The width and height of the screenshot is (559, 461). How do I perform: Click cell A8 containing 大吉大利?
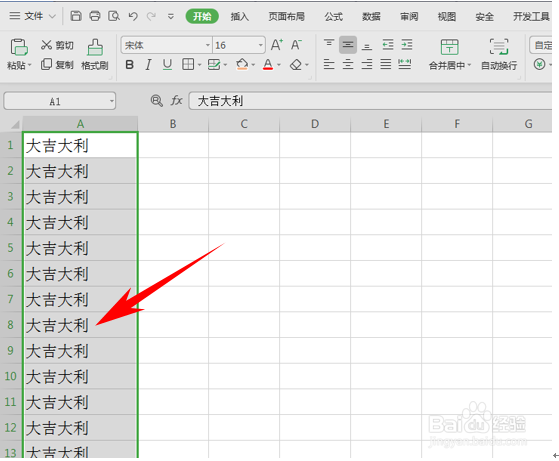point(80,325)
